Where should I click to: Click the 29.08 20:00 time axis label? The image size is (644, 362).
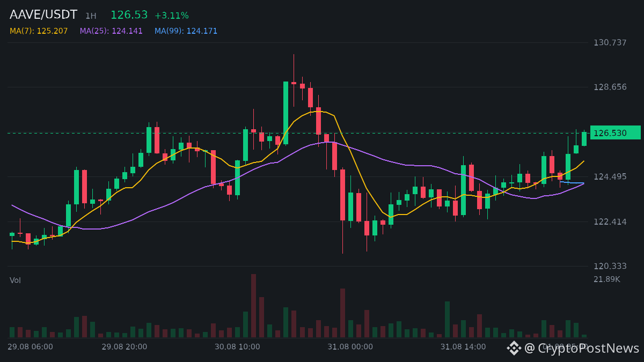click(124, 347)
